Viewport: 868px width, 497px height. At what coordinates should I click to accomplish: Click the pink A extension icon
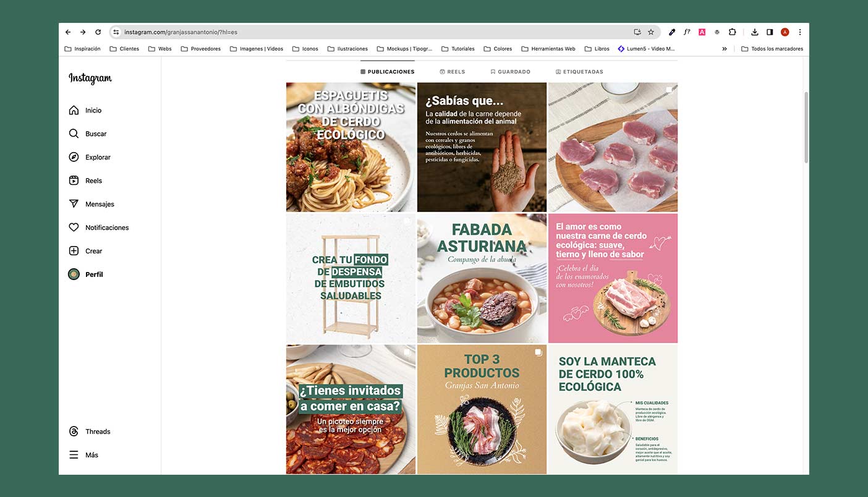pos(702,32)
